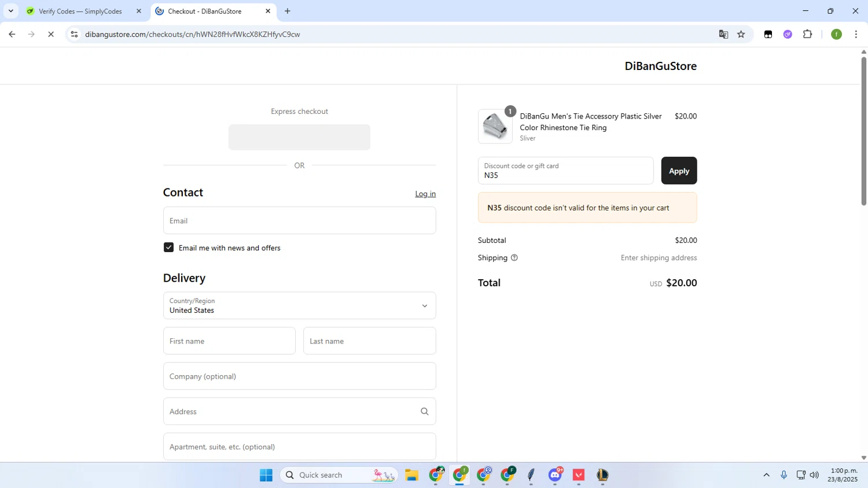Focus the Company (optional) field
This screenshot has height=488, width=868.
(x=299, y=376)
